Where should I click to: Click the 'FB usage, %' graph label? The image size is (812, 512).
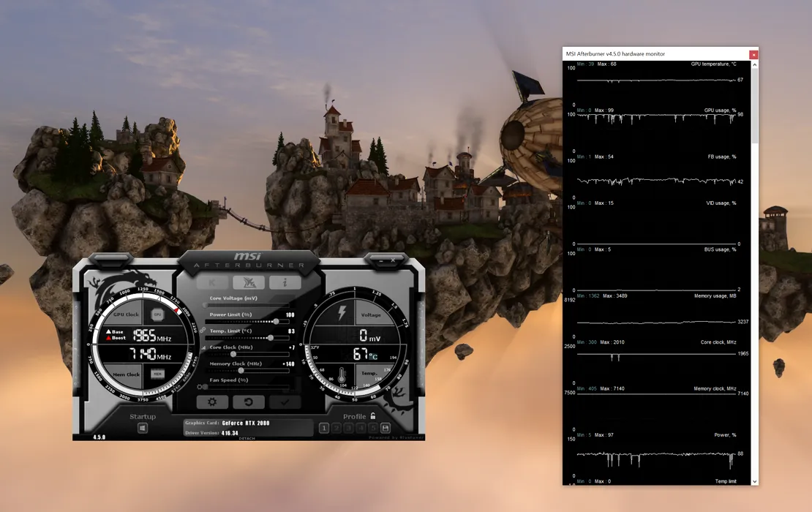722,157
